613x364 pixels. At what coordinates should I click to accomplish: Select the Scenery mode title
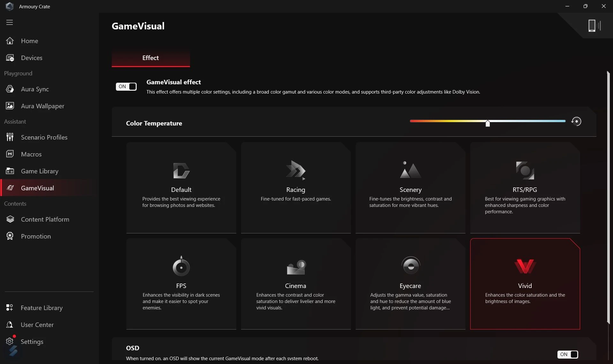tap(411, 190)
